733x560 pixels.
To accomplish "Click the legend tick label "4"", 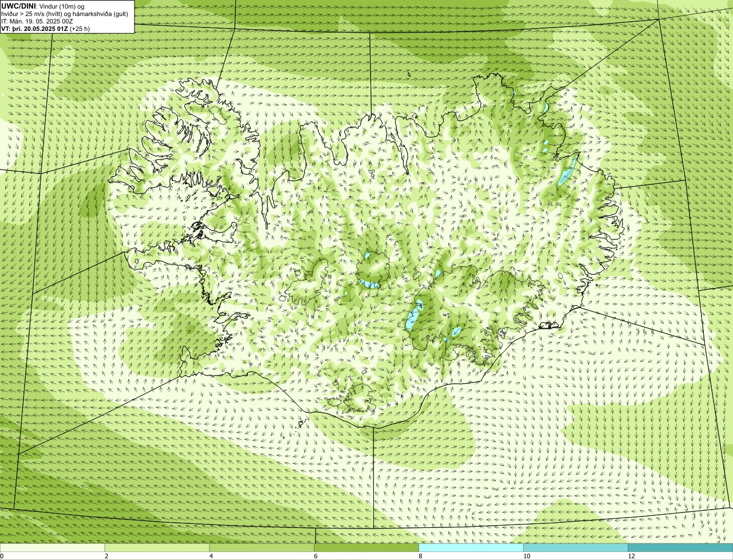I will tap(211, 556).
